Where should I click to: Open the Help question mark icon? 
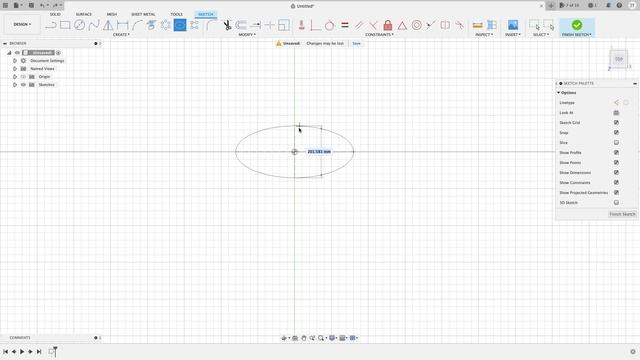point(620,5)
